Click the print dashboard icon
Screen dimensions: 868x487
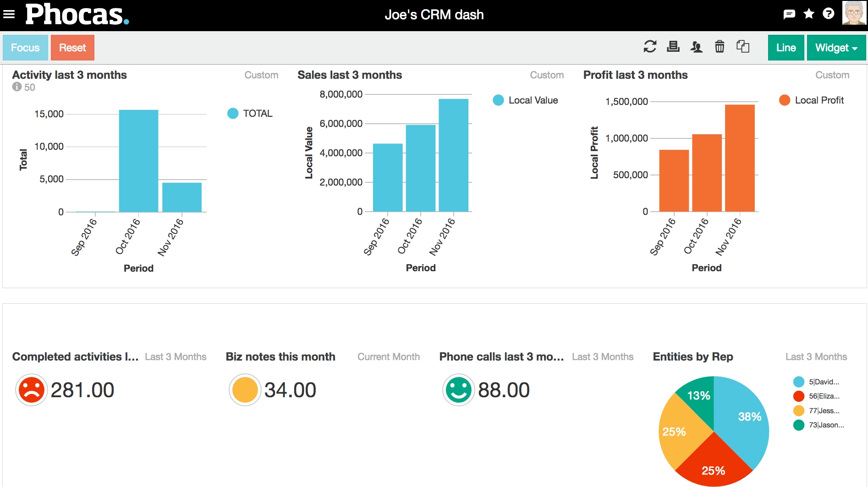673,47
